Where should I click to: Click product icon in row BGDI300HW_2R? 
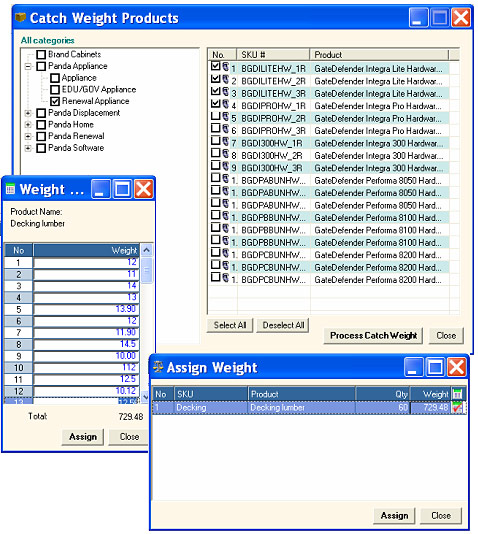[225, 154]
